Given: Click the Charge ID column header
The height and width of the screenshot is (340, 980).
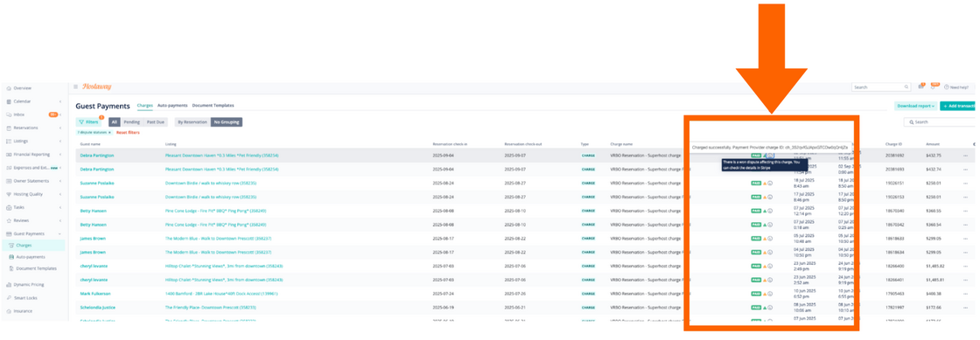Looking at the screenshot, I should pyautogui.click(x=892, y=144).
